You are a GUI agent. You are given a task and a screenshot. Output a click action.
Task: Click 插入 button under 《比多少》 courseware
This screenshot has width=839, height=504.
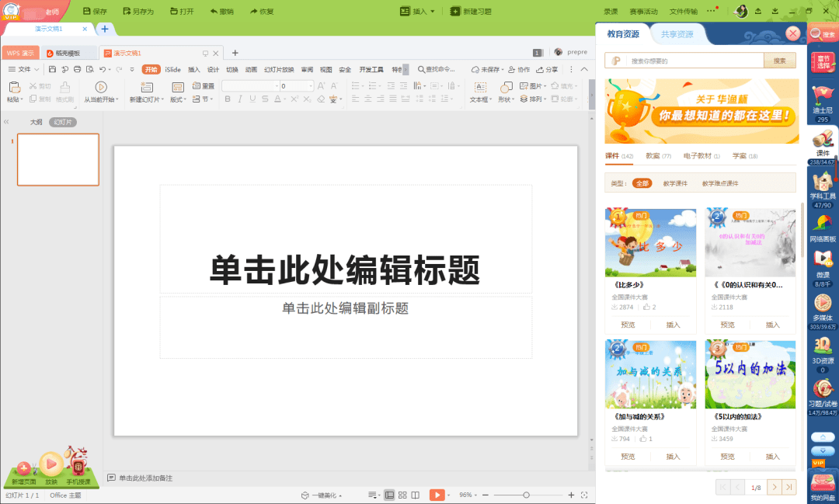tap(673, 325)
